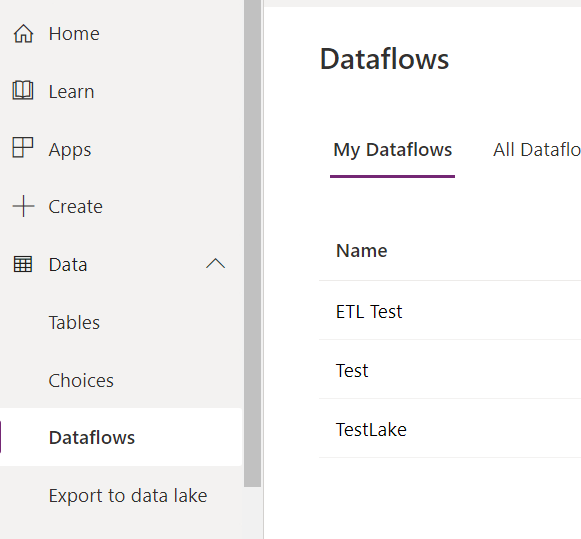Select Create in the sidebar
The height and width of the screenshot is (539, 581).
(x=76, y=206)
